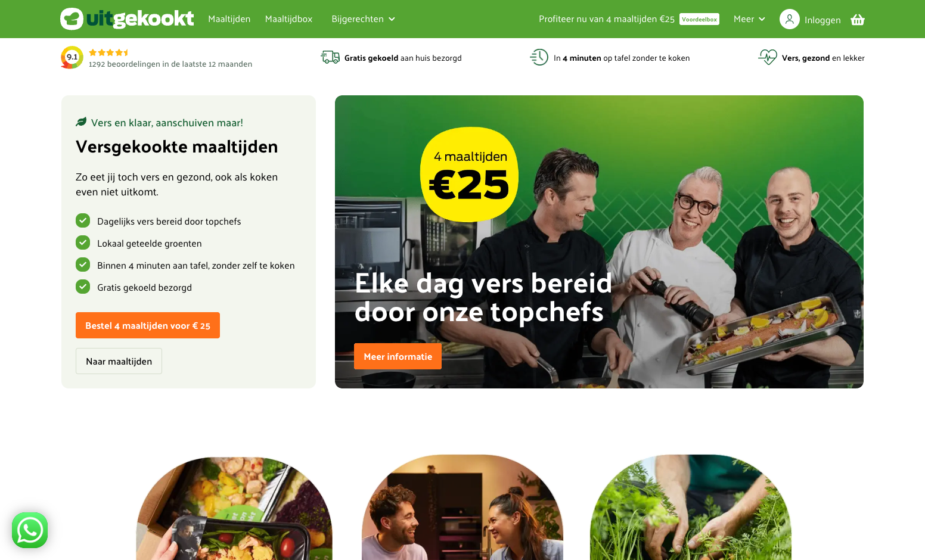925x560 pixels.
Task: Open the Maaltijden menu item
Action: pyautogui.click(x=229, y=19)
